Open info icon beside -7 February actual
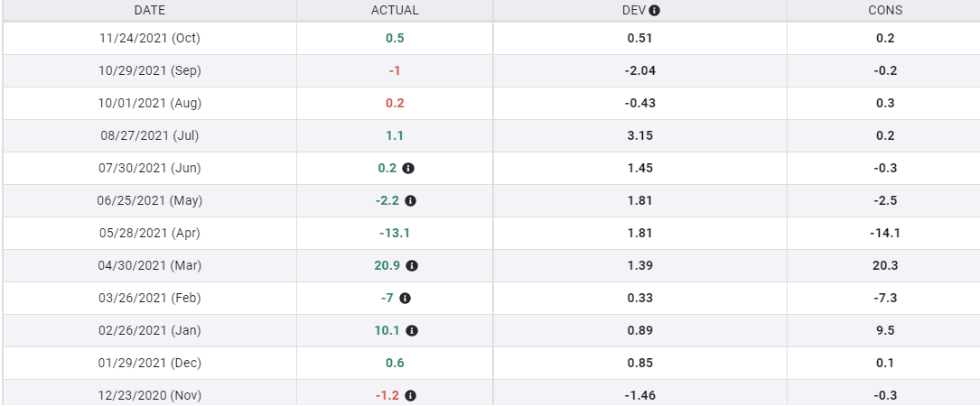Screen dimensions: 980x406 point(405,298)
